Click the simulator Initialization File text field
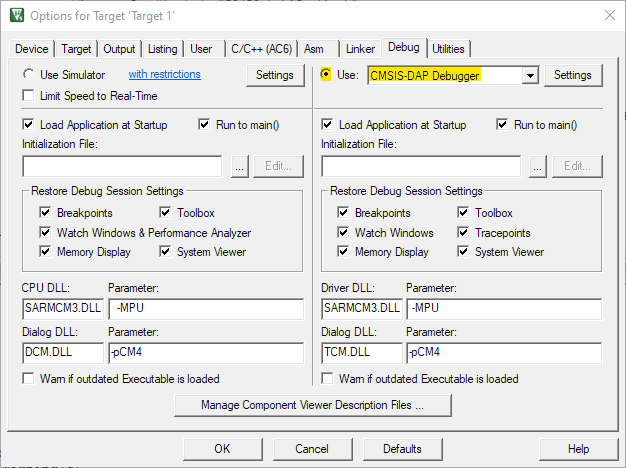 click(x=121, y=167)
